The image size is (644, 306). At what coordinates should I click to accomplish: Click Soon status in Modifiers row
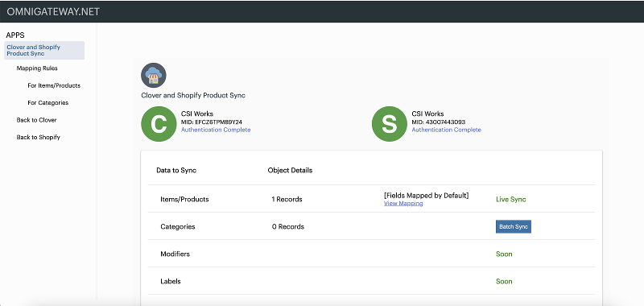[504, 254]
